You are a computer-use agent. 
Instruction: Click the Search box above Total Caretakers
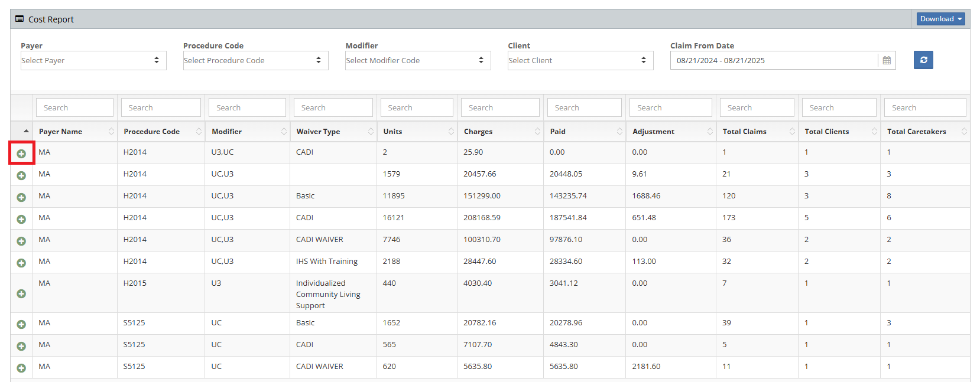tap(925, 107)
